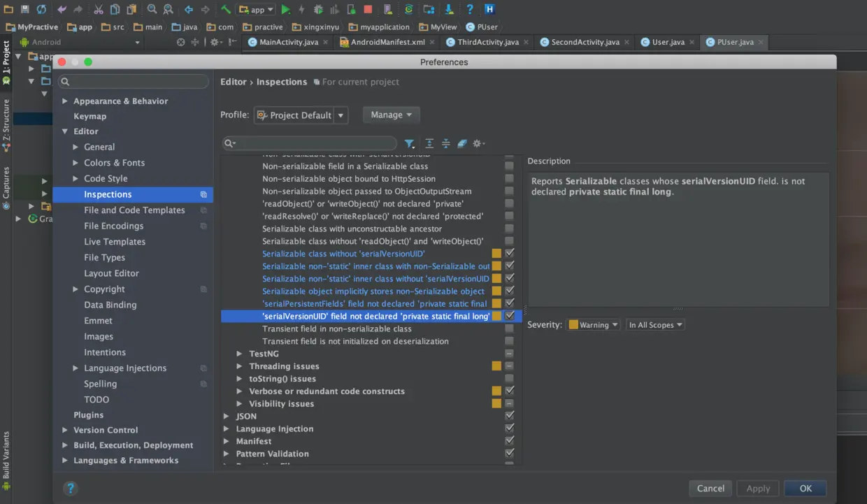Click the Cancel button

pos(710,489)
